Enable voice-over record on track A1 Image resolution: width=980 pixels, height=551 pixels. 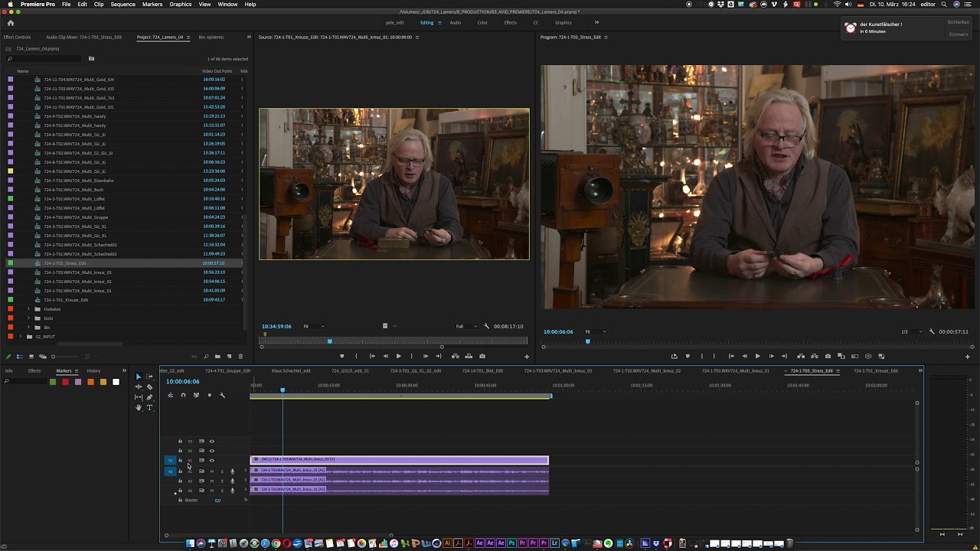pos(232,471)
